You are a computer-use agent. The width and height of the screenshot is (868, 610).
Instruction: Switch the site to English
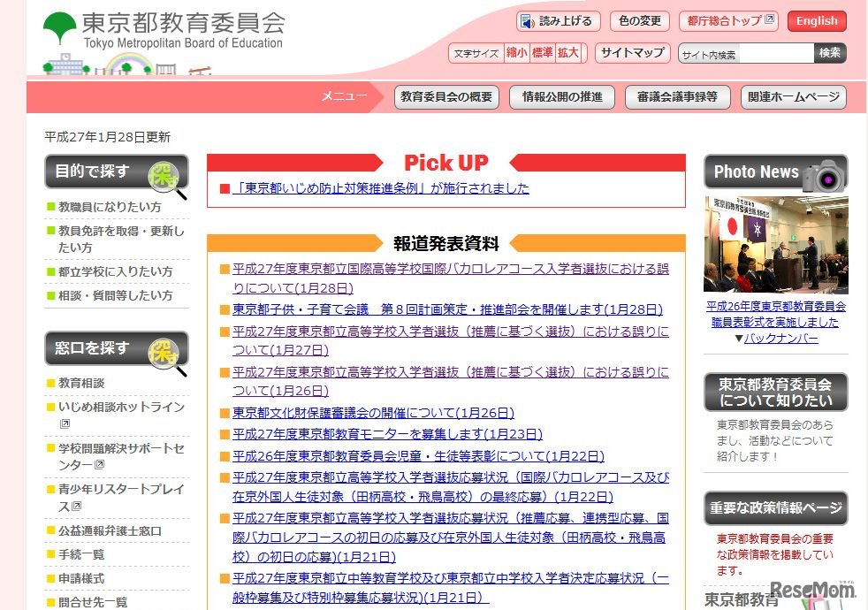pos(816,20)
